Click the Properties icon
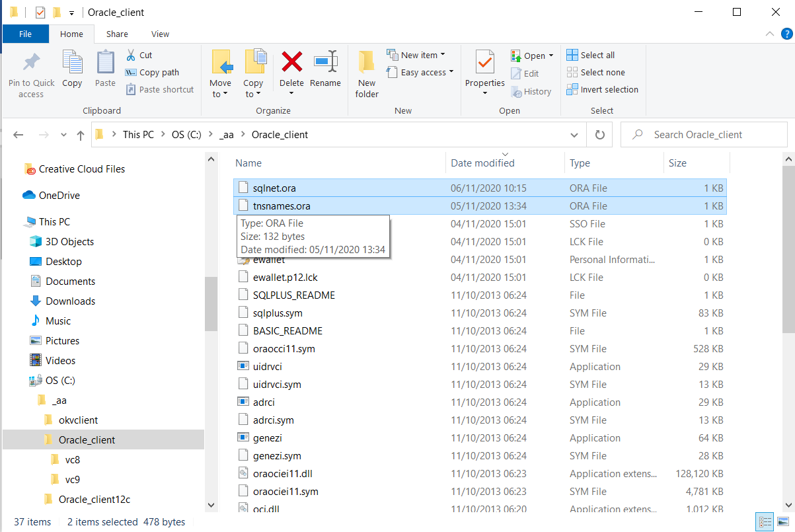Image resolution: width=795 pixels, height=532 pixels. coord(485,63)
